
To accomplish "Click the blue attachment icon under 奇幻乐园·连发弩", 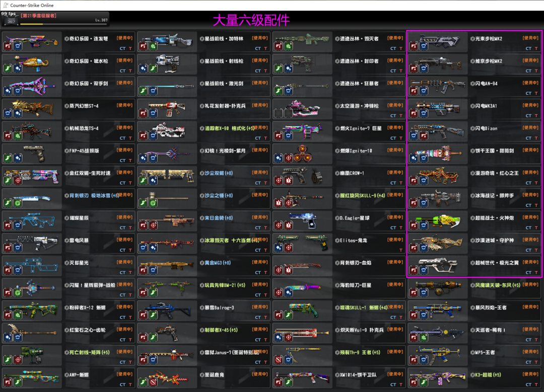I will (x=18, y=46).
